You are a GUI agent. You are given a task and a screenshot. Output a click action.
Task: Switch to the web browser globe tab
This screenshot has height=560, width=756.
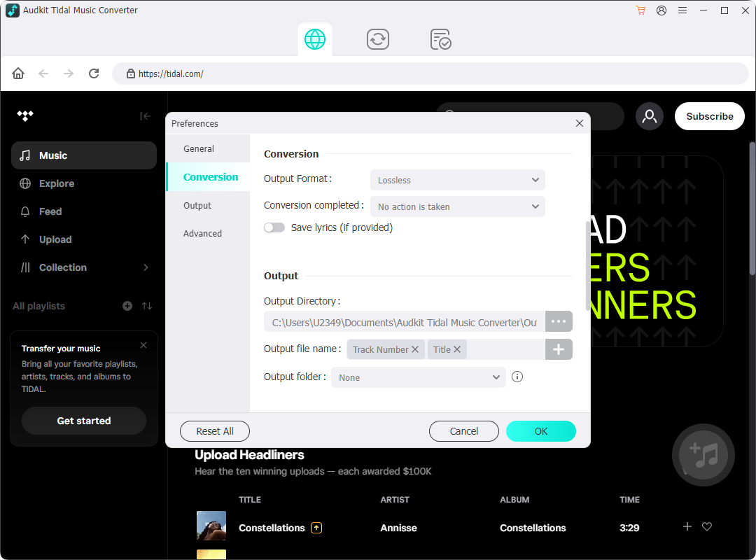coord(315,39)
